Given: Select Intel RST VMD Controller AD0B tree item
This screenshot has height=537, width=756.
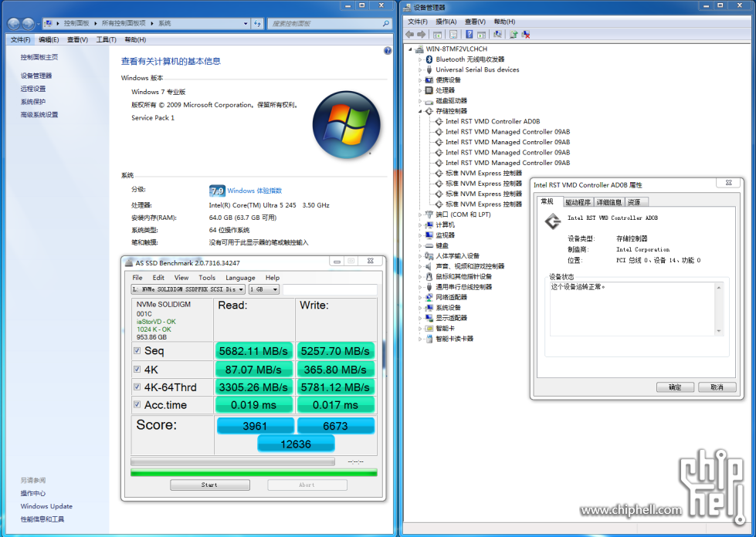Looking at the screenshot, I should [x=492, y=121].
